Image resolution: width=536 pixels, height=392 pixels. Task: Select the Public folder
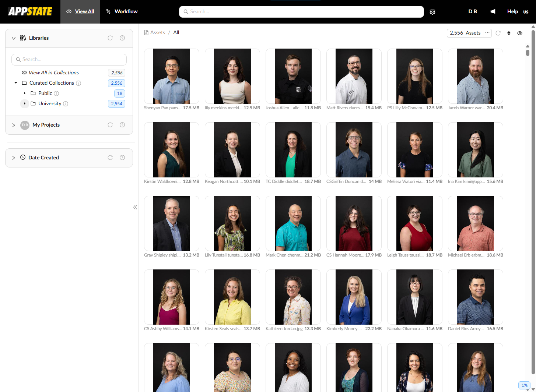[x=45, y=93]
